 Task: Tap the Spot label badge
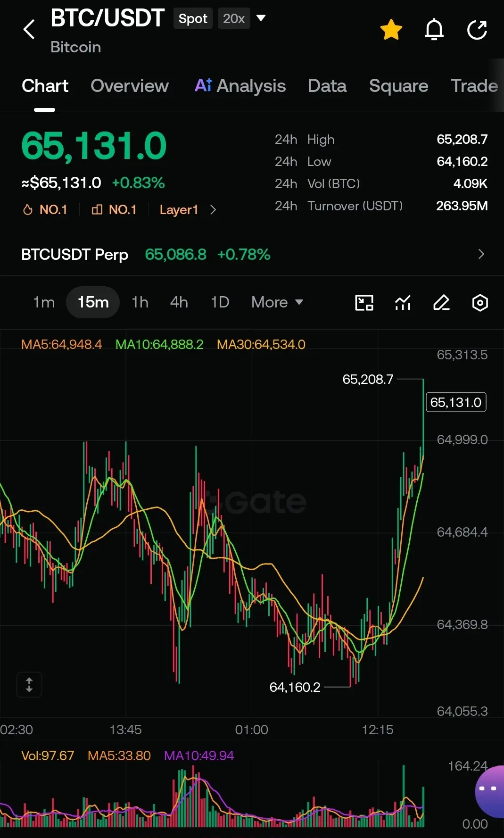click(x=193, y=18)
